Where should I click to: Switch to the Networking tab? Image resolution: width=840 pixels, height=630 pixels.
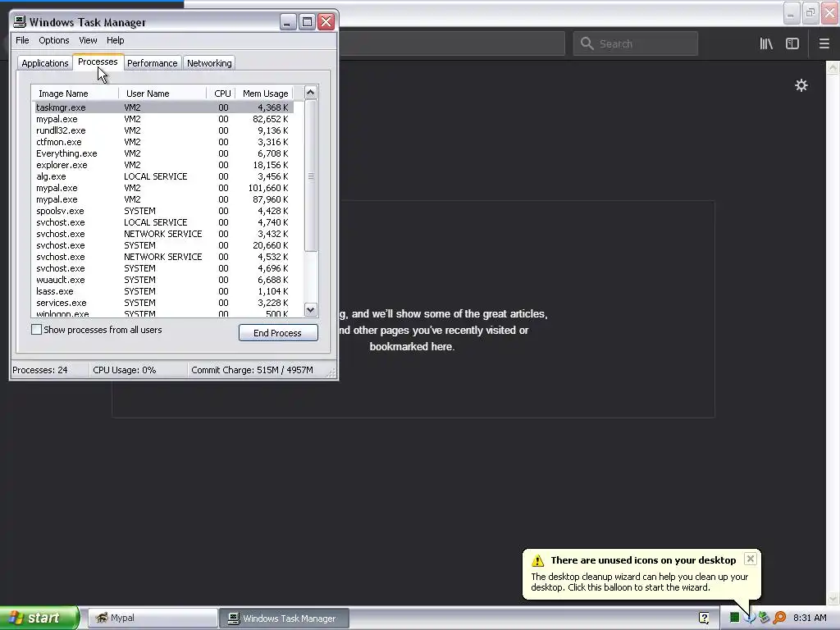tap(209, 62)
